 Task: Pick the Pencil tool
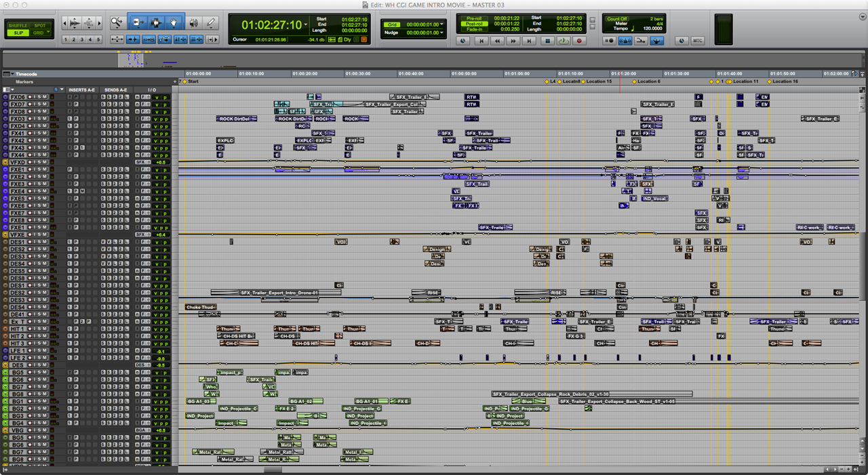tap(211, 23)
